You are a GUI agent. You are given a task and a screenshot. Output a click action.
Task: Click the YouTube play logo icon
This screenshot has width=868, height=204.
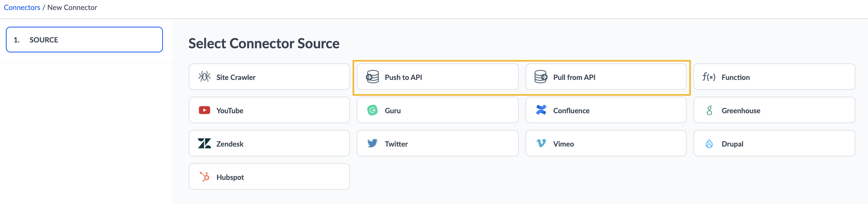[x=204, y=110]
